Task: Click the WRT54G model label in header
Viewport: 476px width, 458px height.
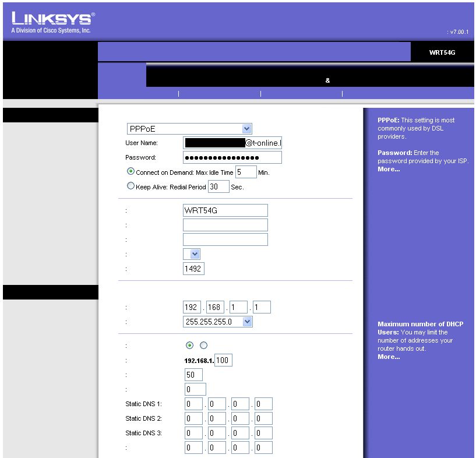Action: pos(442,52)
